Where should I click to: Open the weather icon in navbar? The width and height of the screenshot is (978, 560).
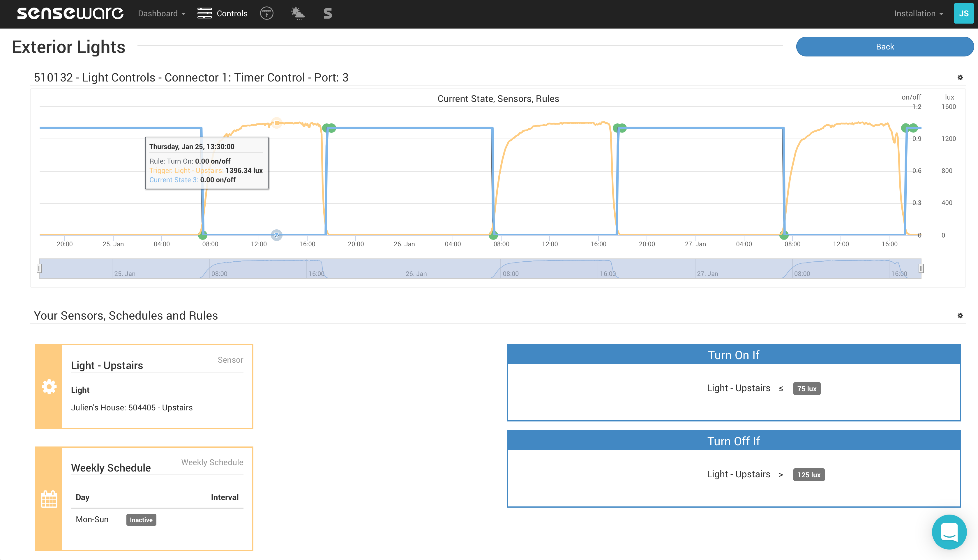tap(298, 13)
